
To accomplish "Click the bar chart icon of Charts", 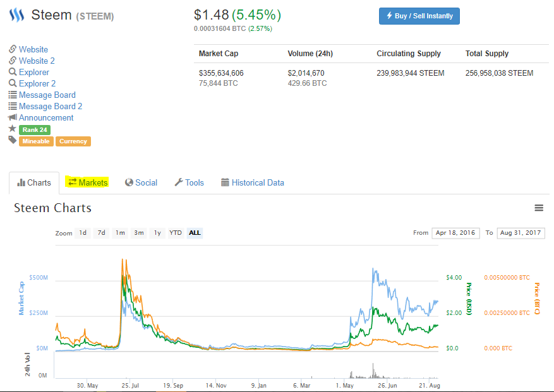I will 21,182.
